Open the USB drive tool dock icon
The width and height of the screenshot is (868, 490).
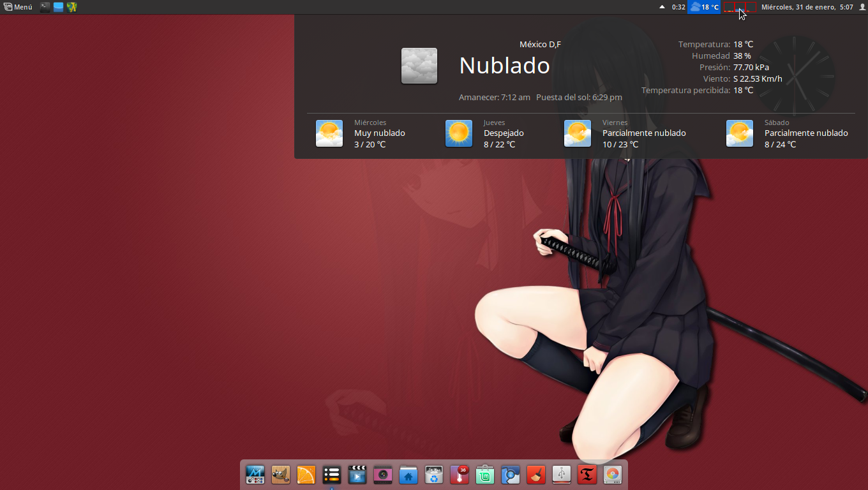coord(562,475)
